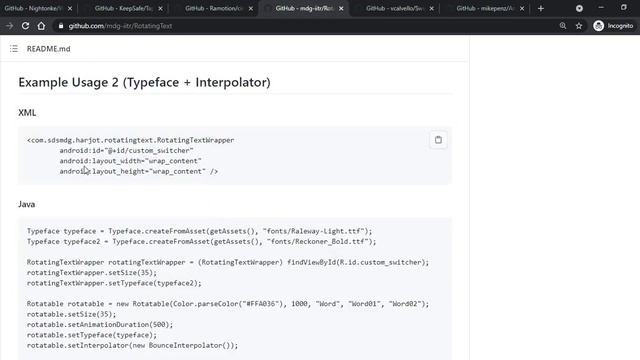Close the GitHub - Ramotion tab

point(251,8)
